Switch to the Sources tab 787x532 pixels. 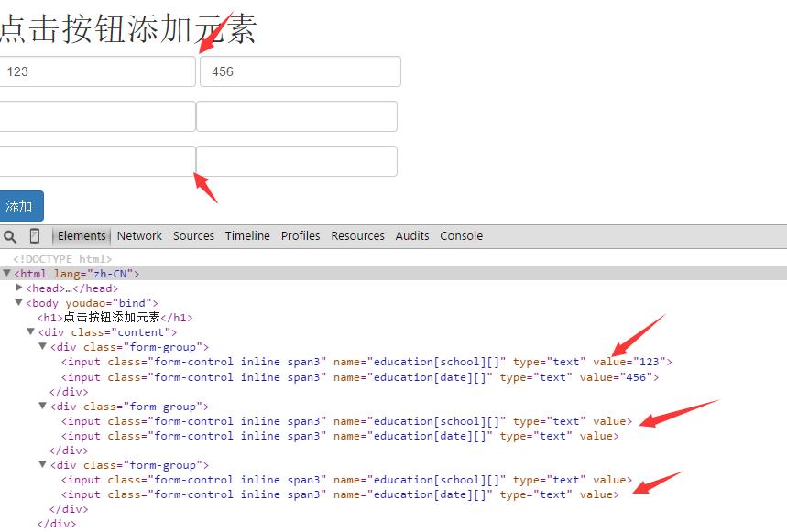click(x=193, y=235)
